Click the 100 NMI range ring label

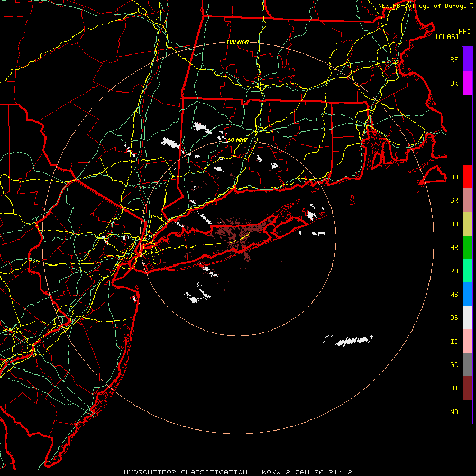[x=237, y=42]
